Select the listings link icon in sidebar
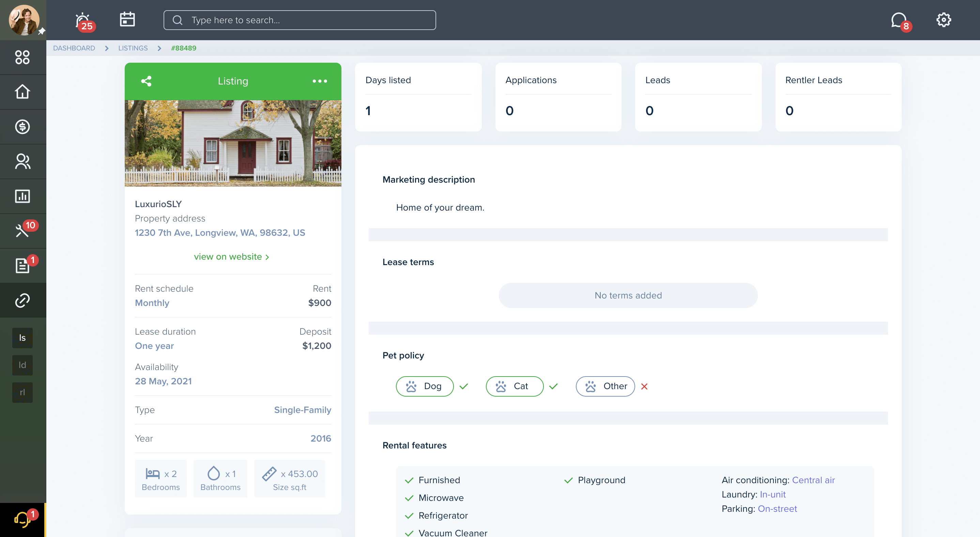The image size is (980, 537). tap(22, 301)
